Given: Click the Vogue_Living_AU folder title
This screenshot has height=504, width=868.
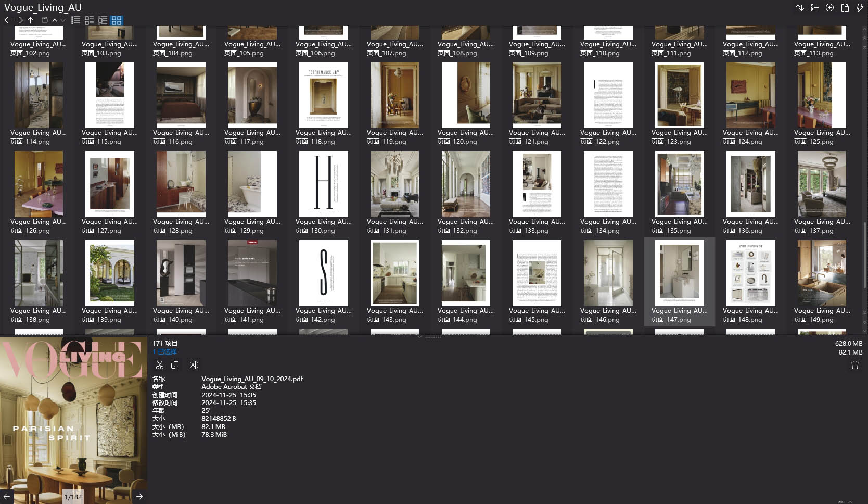Looking at the screenshot, I should pyautogui.click(x=43, y=7).
